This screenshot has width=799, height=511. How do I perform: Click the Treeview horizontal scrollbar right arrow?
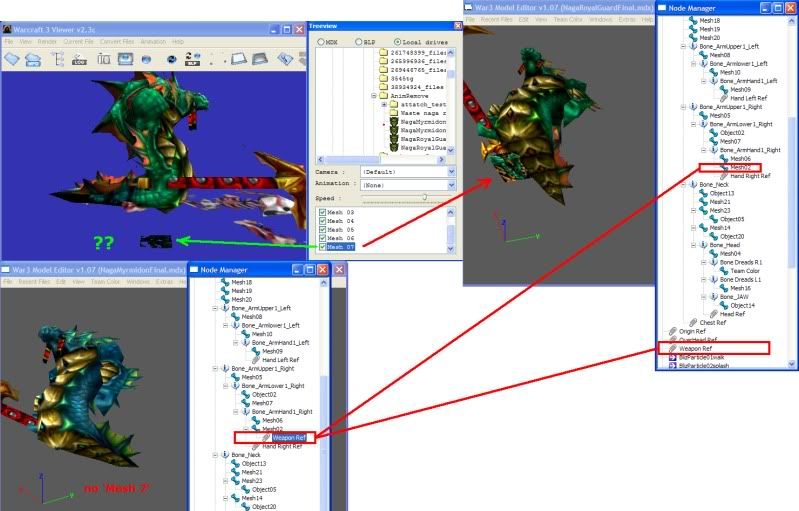(441, 159)
